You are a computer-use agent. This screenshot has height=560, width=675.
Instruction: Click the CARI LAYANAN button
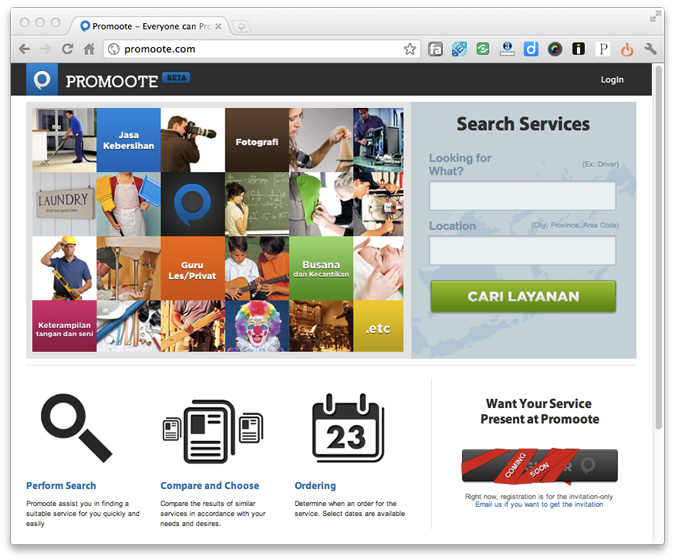523,296
